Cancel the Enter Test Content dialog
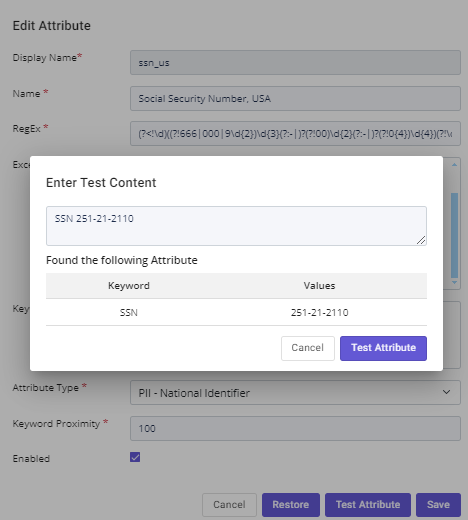The image size is (468, 520). [308, 348]
